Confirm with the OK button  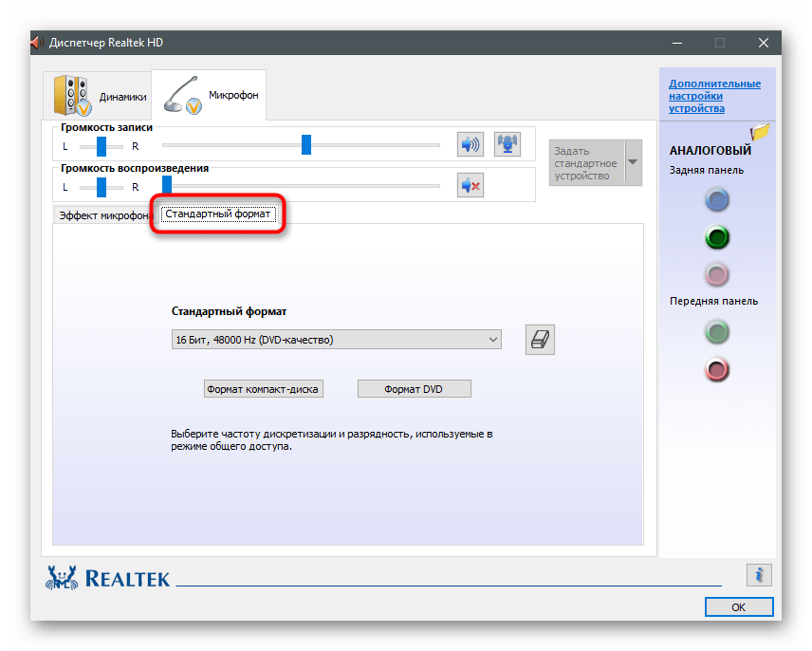(739, 607)
